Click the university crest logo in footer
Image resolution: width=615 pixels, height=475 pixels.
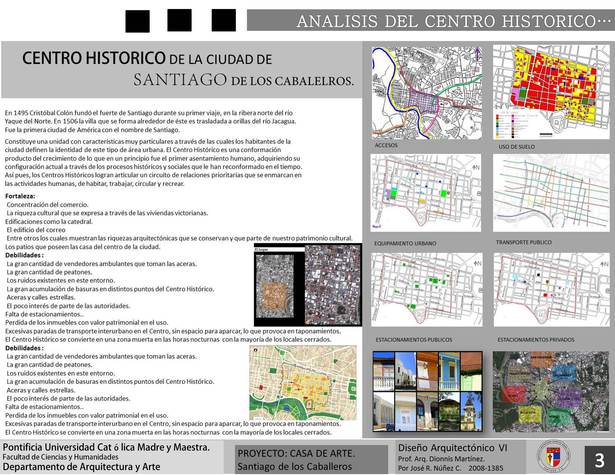click(x=554, y=455)
